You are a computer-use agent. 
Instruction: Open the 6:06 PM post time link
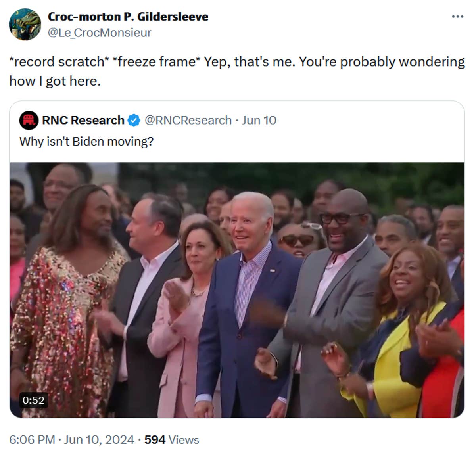click(32, 440)
